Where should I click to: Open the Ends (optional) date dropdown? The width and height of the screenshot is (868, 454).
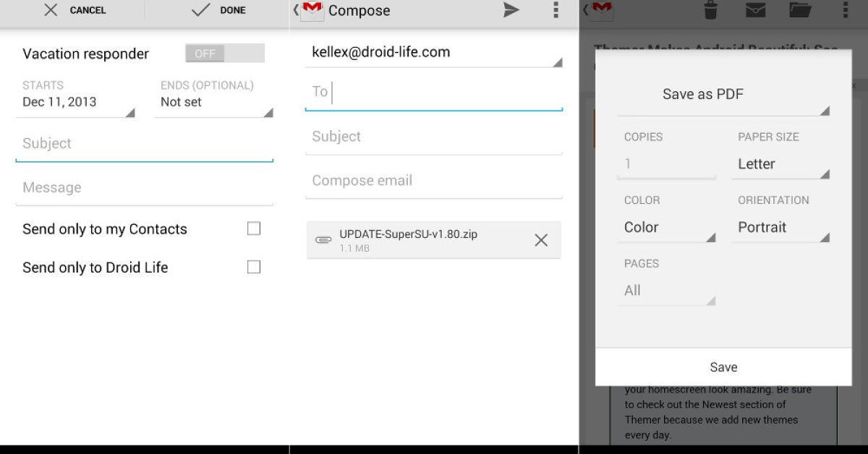click(215, 102)
